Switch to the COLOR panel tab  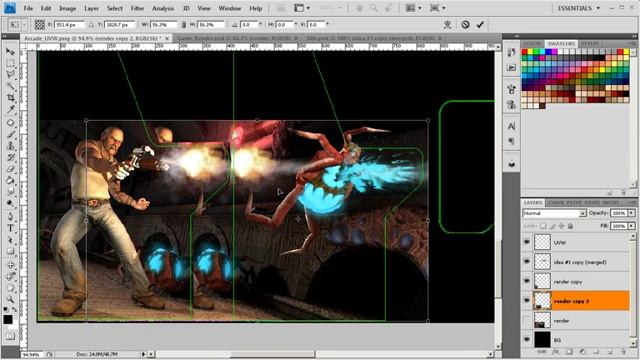click(532, 43)
